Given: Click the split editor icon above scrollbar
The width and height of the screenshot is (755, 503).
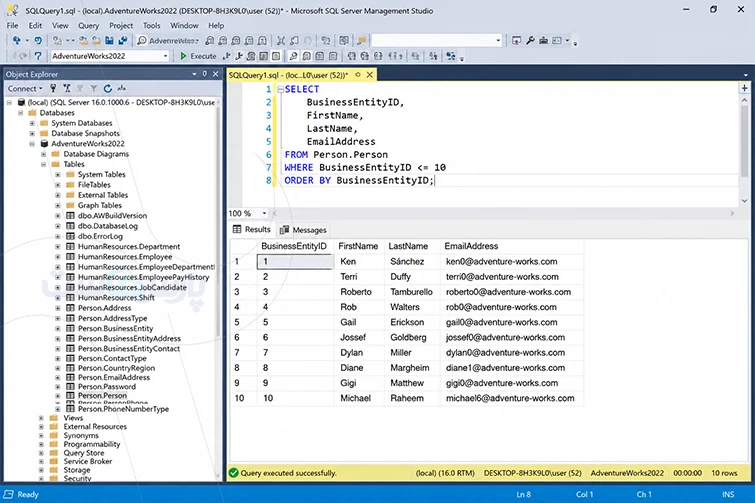Looking at the screenshot, I should tap(744, 88).
